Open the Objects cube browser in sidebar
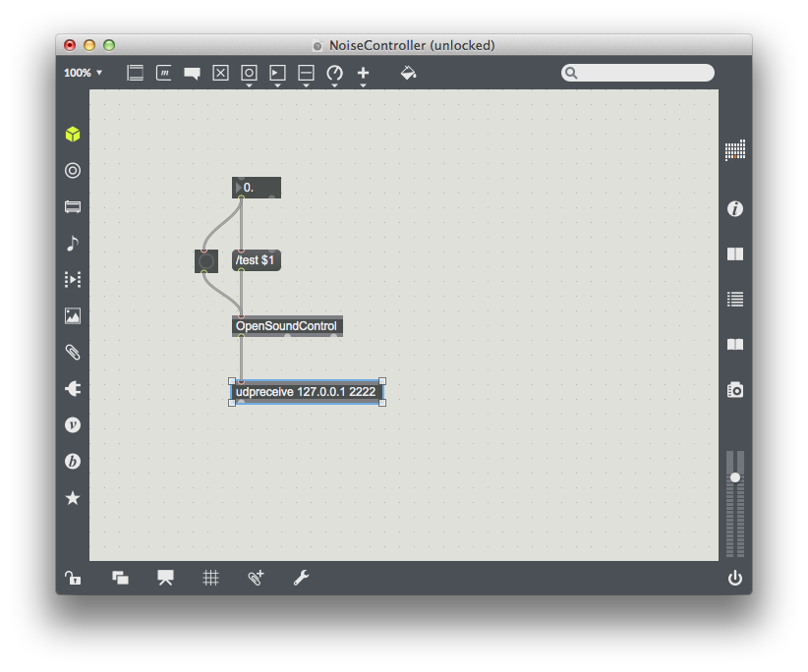This screenshot has height=672, width=808. (x=73, y=135)
